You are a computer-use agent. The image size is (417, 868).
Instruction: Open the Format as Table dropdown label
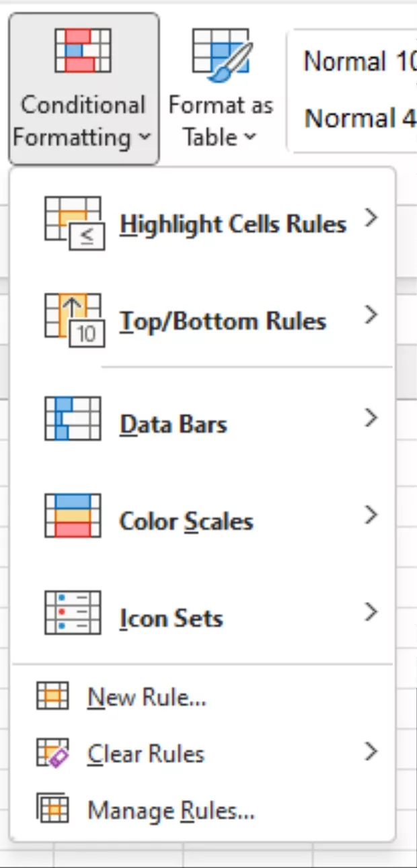point(221,122)
